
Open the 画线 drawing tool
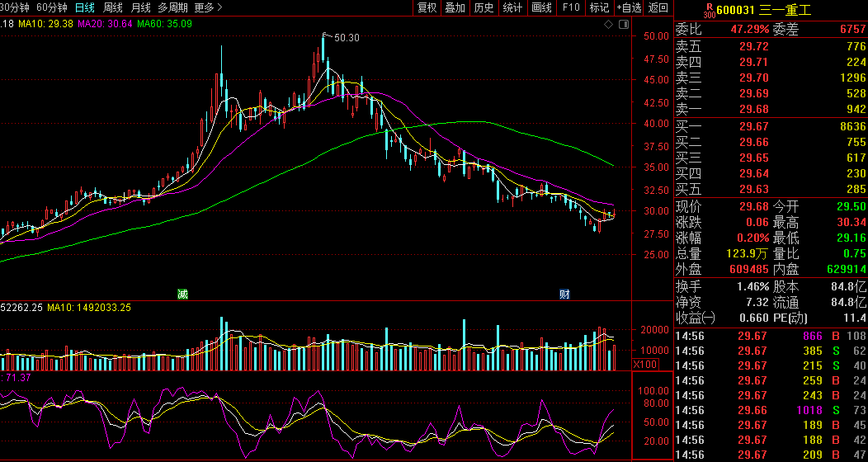[x=541, y=8]
